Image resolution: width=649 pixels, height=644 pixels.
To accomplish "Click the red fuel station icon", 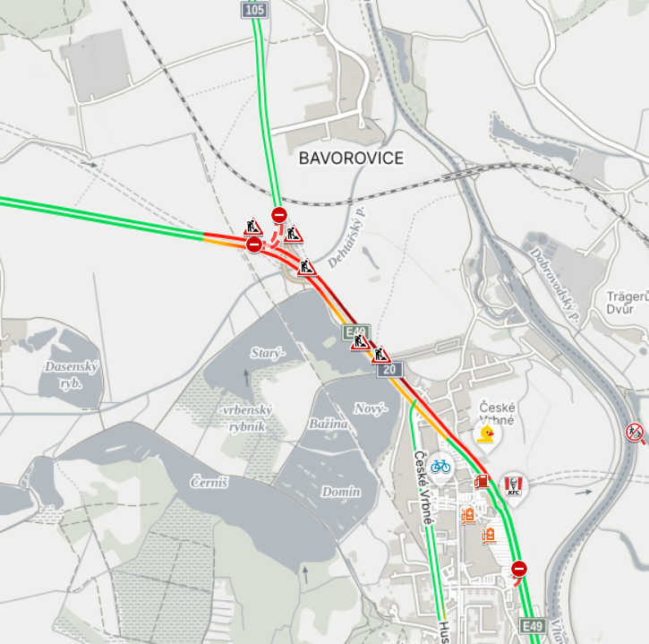I will click(x=482, y=481).
